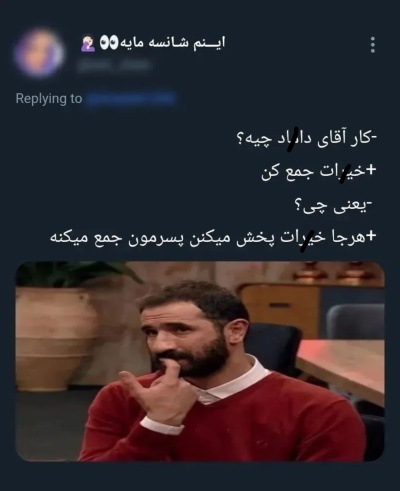Click the blue chair in the photo

coord(355,320)
